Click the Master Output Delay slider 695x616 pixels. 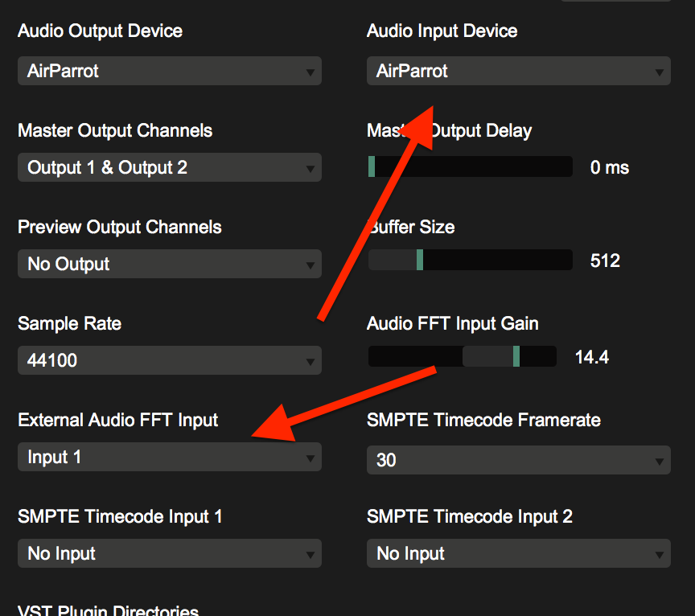(471, 167)
